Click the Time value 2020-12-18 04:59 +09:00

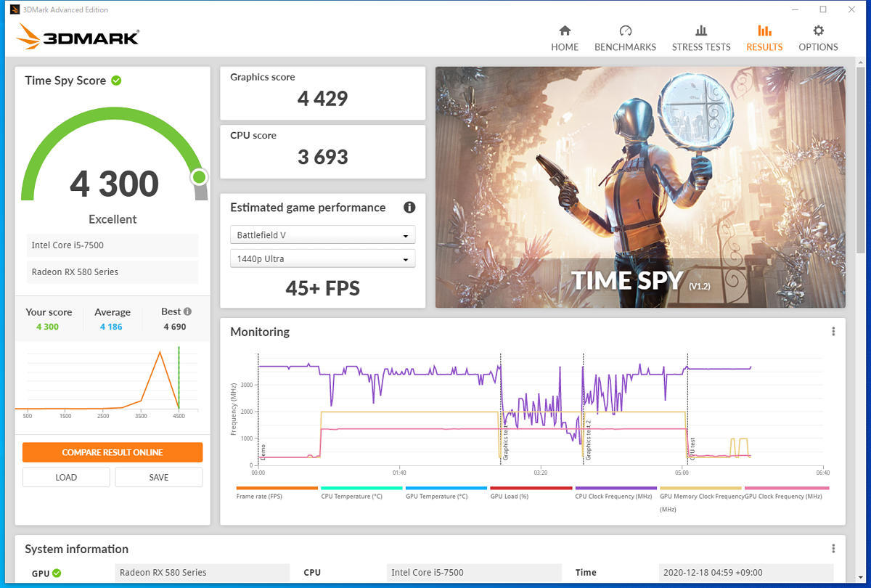[x=746, y=573]
